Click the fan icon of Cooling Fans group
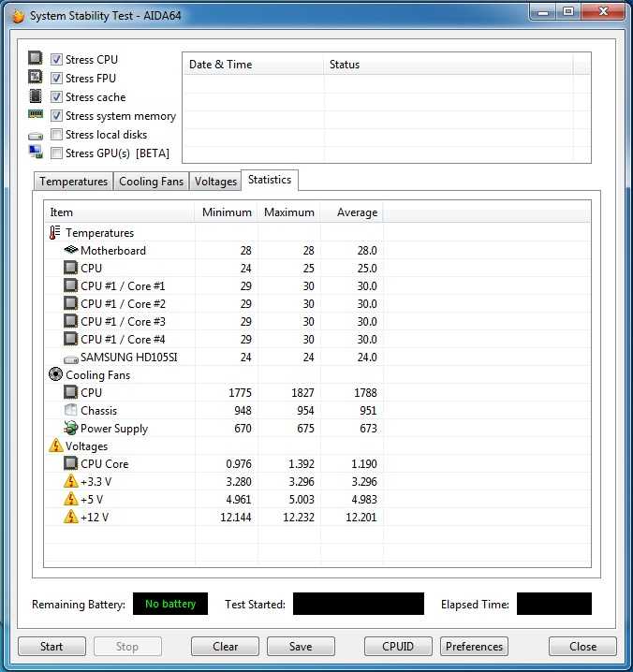This screenshot has width=633, height=672. [56, 374]
